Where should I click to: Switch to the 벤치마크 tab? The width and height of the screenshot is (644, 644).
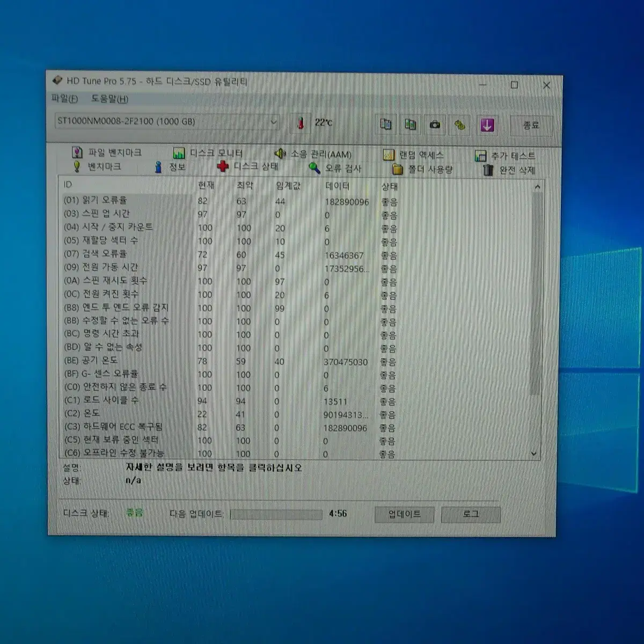pos(97,166)
